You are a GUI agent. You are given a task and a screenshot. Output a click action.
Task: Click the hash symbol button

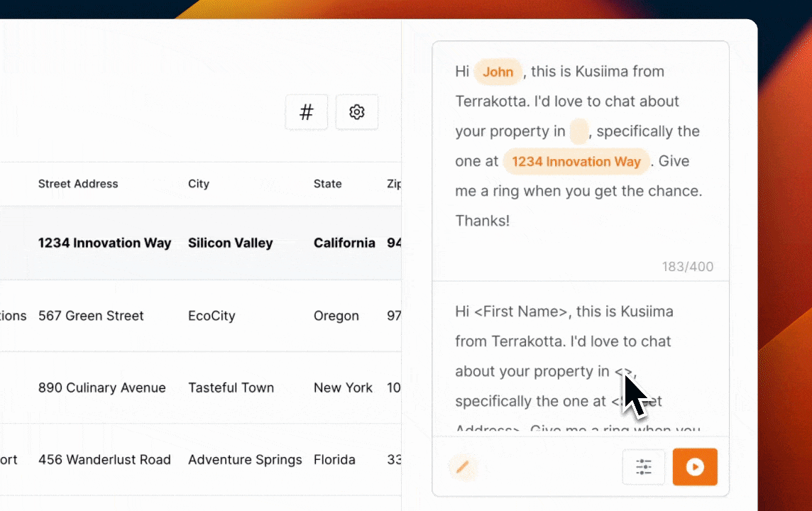point(306,112)
